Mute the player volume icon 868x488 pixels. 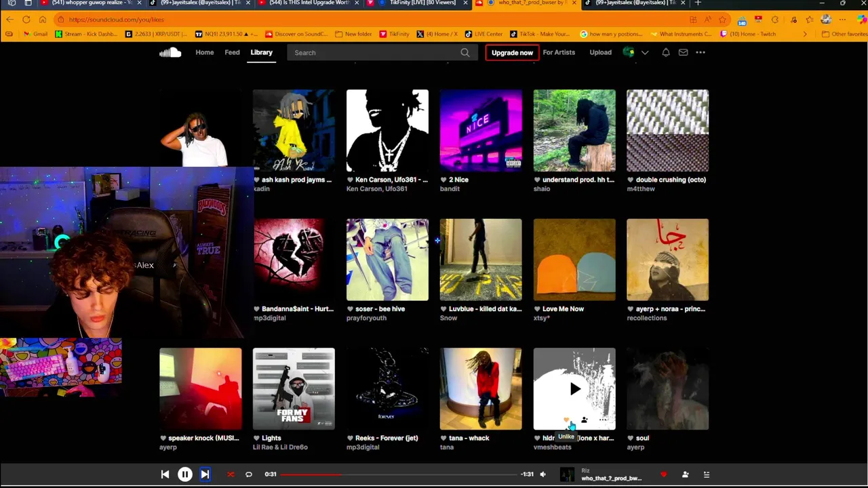[x=542, y=474]
